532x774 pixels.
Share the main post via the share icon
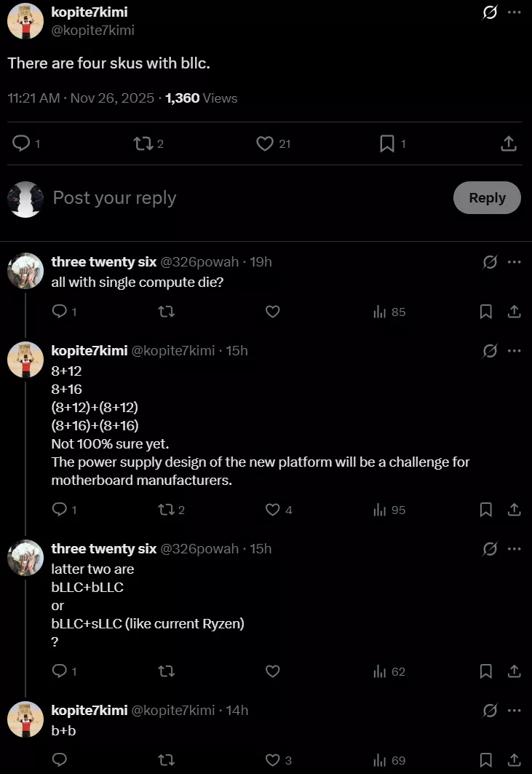point(509,143)
